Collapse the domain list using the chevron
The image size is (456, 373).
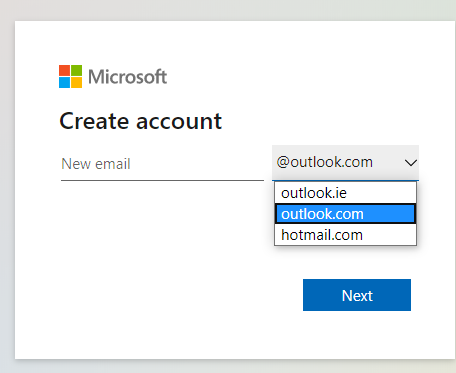[x=411, y=163]
